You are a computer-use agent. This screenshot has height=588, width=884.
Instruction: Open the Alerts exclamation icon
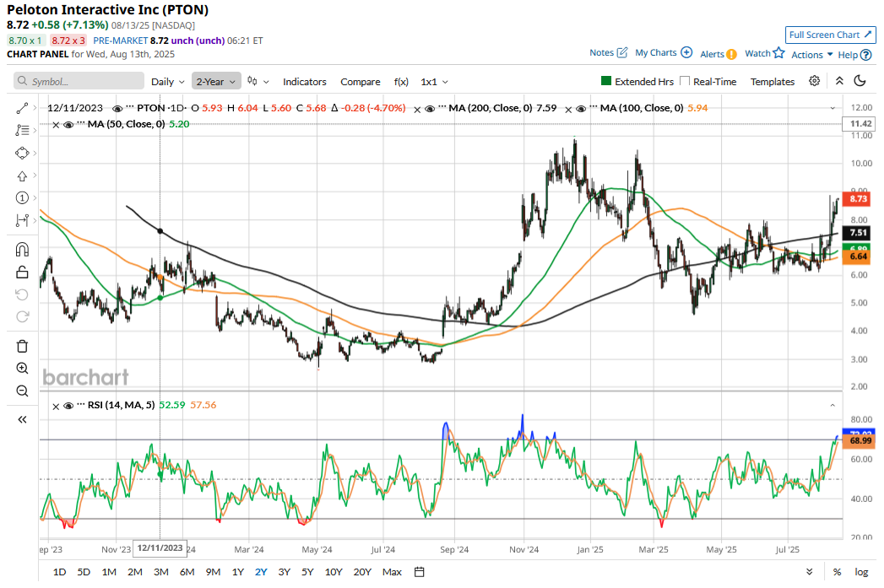pyautogui.click(x=731, y=54)
